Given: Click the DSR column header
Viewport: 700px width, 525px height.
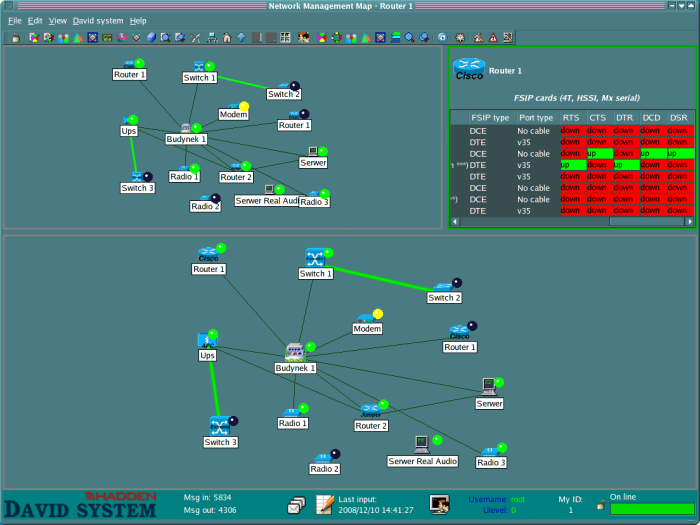Looking at the screenshot, I should pos(679,117).
